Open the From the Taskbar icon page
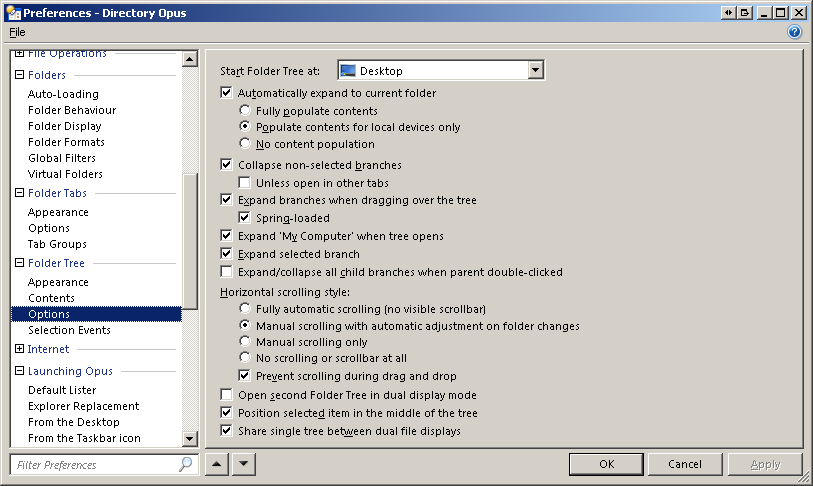The image size is (813, 486). click(x=84, y=438)
